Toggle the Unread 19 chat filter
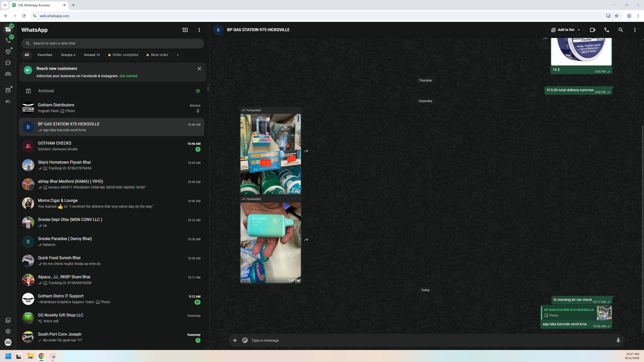The height and width of the screenshot is (362, 644). coord(92,55)
